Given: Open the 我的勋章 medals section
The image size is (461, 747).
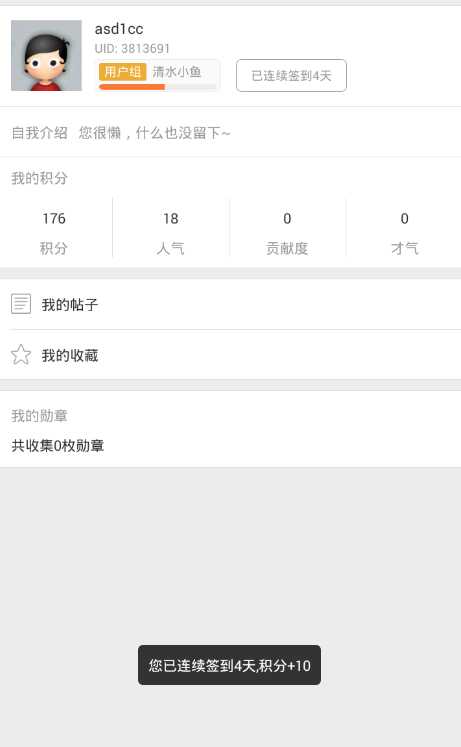Looking at the screenshot, I should point(39,415).
